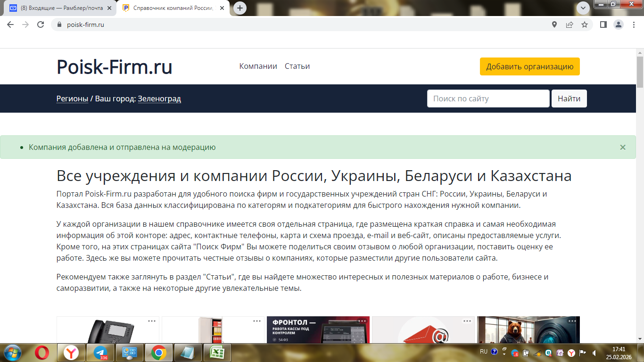Open Telegram from the taskbar
Viewport: 644px width, 362px height.
pyautogui.click(x=100, y=352)
